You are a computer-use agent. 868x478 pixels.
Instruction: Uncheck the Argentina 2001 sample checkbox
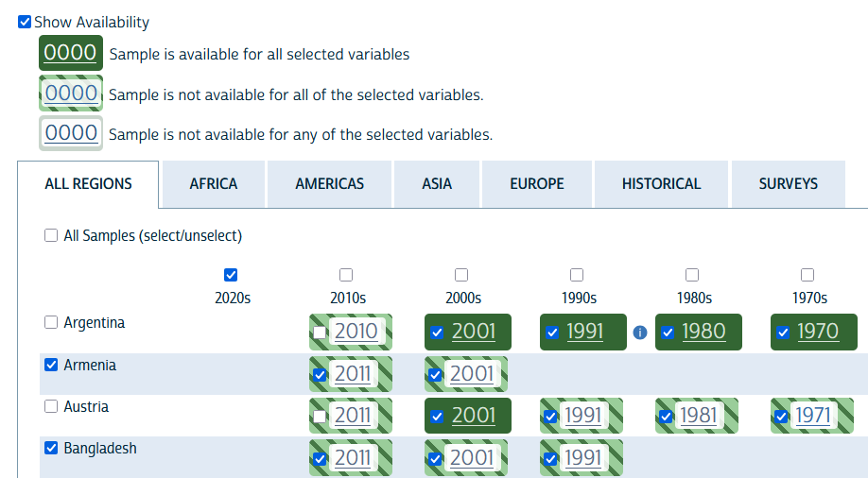tap(437, 333)
